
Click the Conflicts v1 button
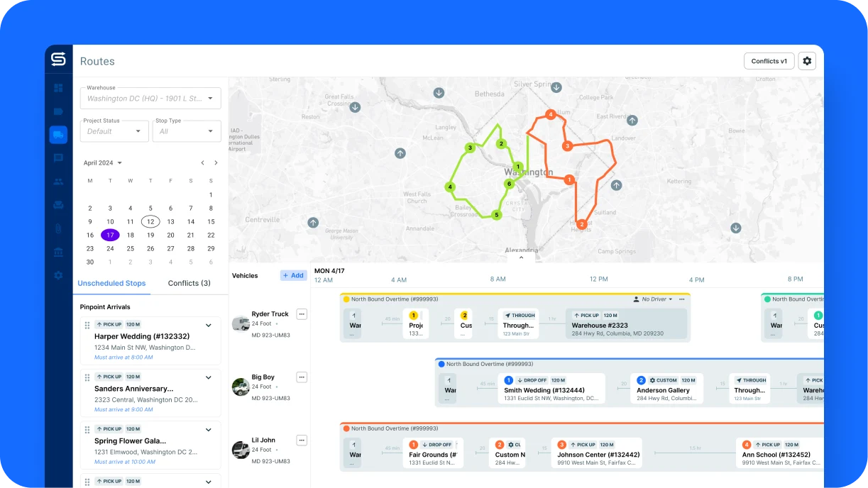pyautogui.click(x=768, y=61)
